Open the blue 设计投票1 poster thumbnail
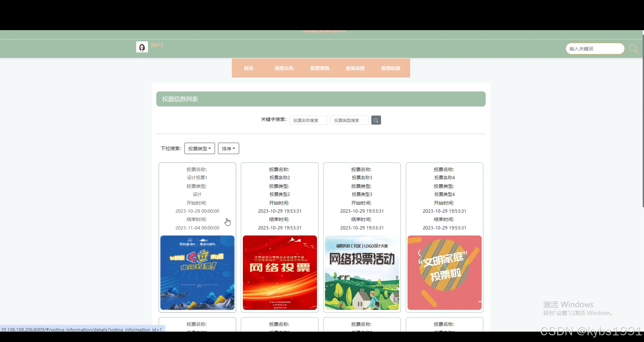This screenshot has height=342, width=644. [x=197, y=273]
